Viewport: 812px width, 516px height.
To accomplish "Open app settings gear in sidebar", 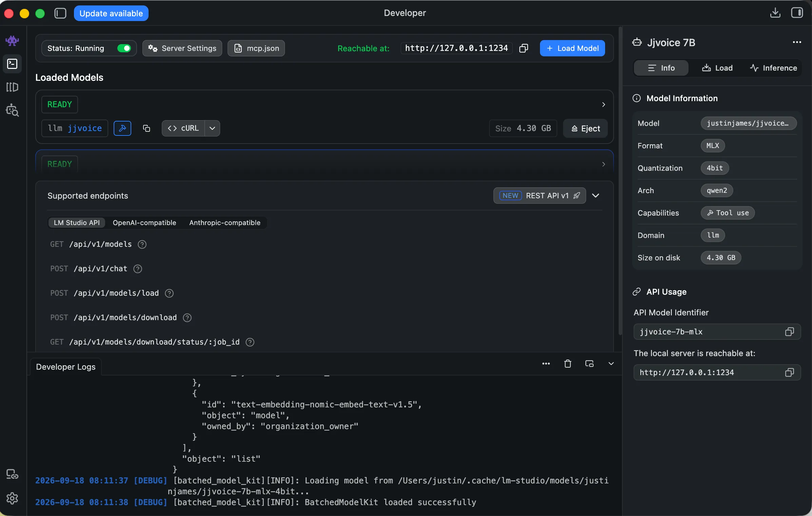I will [12, 498].
